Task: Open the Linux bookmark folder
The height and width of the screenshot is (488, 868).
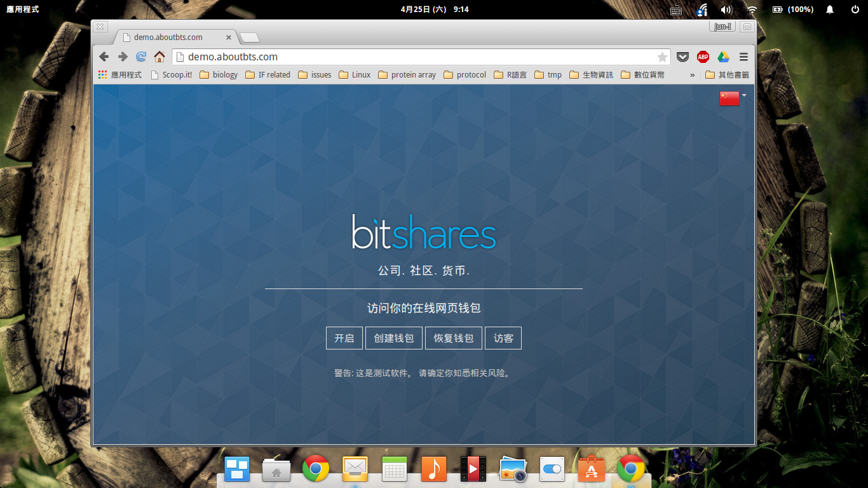Action: click(355, 74)
